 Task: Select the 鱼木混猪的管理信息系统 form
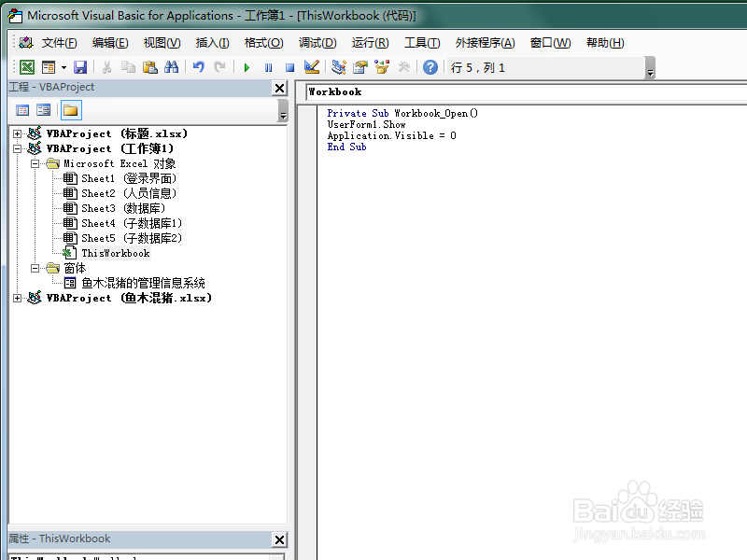click(143, 283)
